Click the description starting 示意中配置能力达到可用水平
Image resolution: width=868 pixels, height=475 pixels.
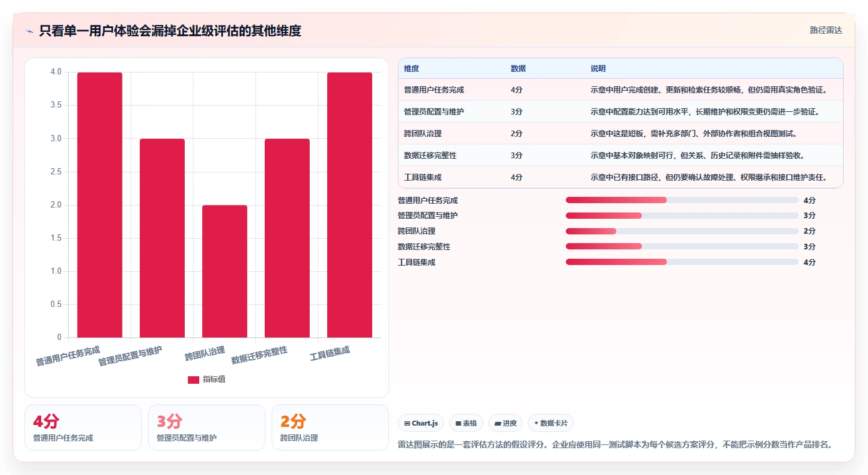[x=705, y=112]
